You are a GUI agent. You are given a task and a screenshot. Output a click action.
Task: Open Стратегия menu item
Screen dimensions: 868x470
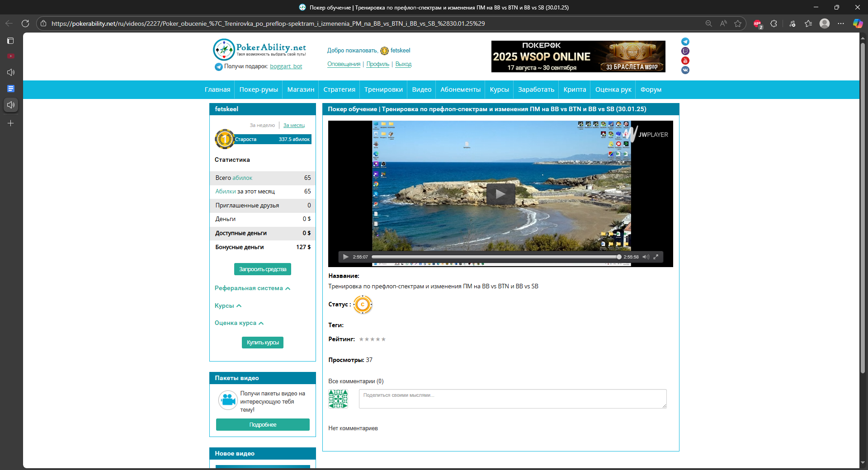[340, 89]
